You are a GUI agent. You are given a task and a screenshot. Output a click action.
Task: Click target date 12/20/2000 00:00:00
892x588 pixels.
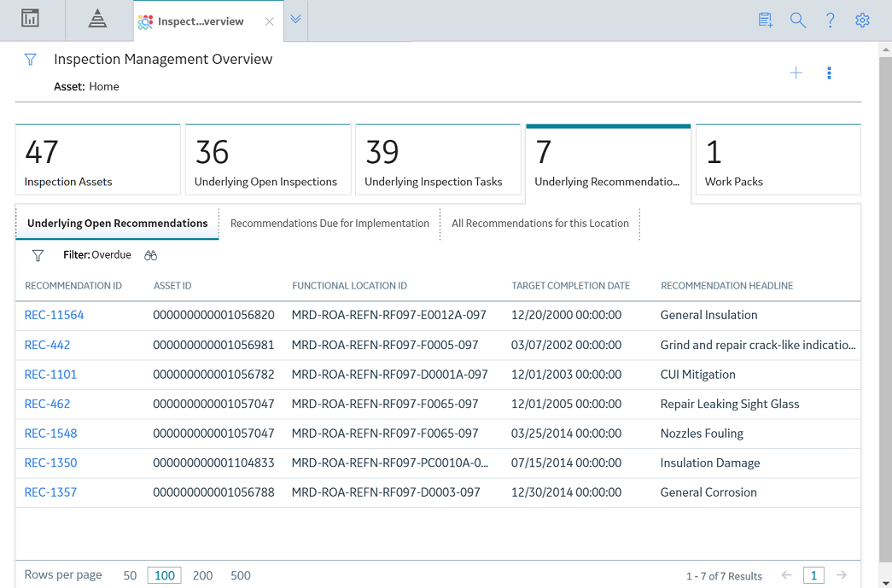coord(566,315)
